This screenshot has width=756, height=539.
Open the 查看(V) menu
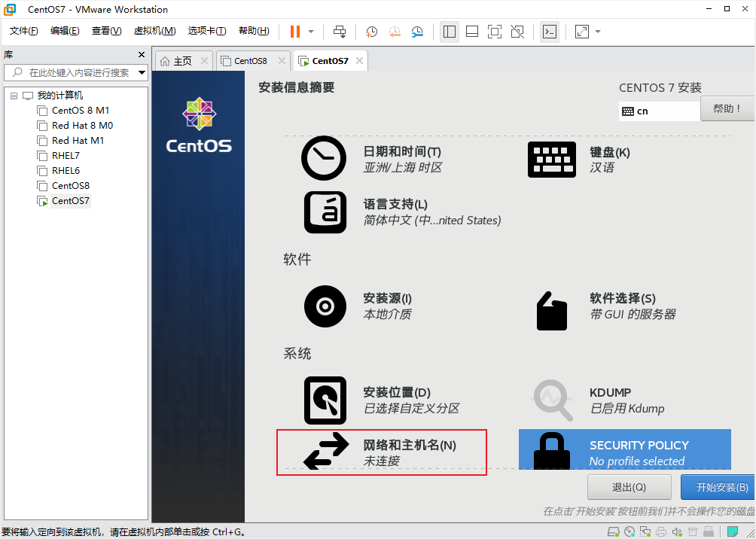(107, 31)
